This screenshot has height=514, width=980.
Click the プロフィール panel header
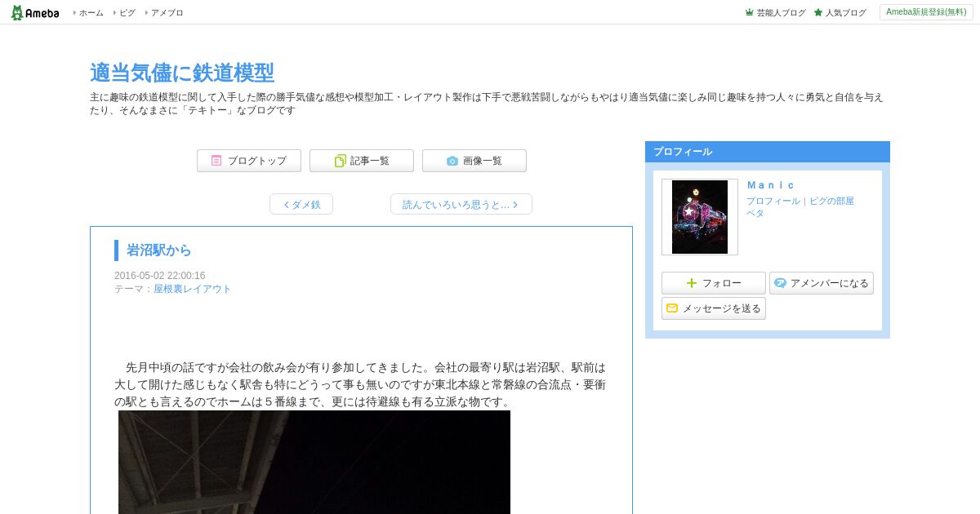coord(768,152)
